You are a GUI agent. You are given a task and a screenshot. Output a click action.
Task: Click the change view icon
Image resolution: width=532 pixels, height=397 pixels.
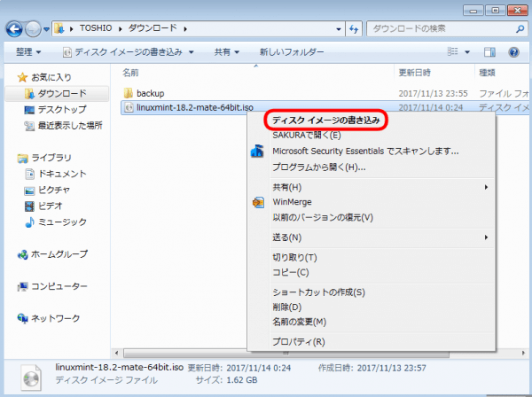(452, 52)
